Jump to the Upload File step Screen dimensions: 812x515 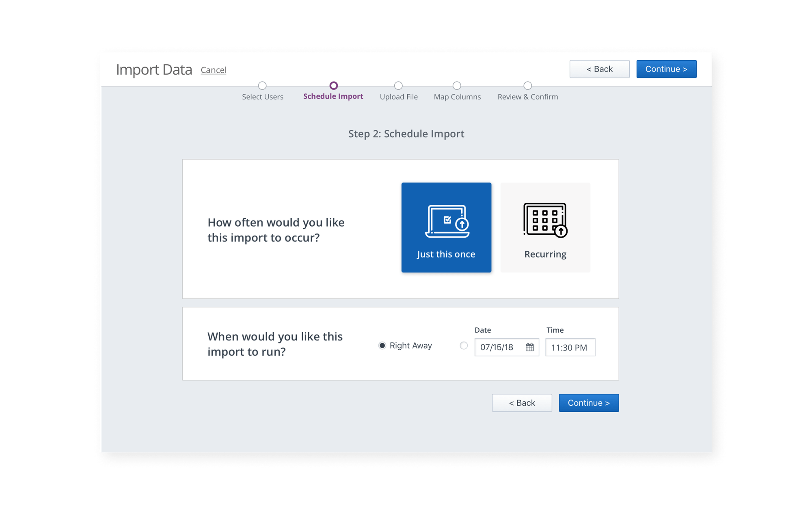399,97
